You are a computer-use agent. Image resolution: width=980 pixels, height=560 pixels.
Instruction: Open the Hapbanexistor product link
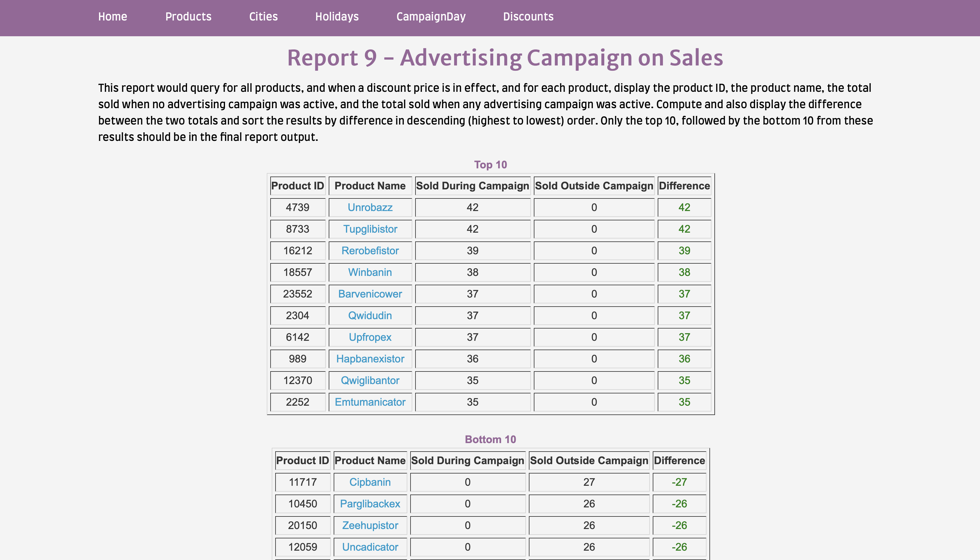pos(370,358)
